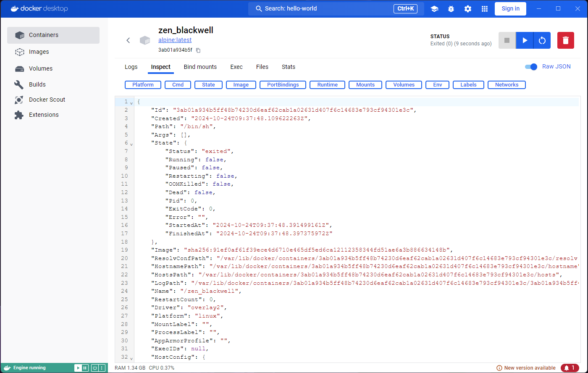The image size is (588, 373).
Task: Jump to the Platform section
Action: click(x=143, y=85)
